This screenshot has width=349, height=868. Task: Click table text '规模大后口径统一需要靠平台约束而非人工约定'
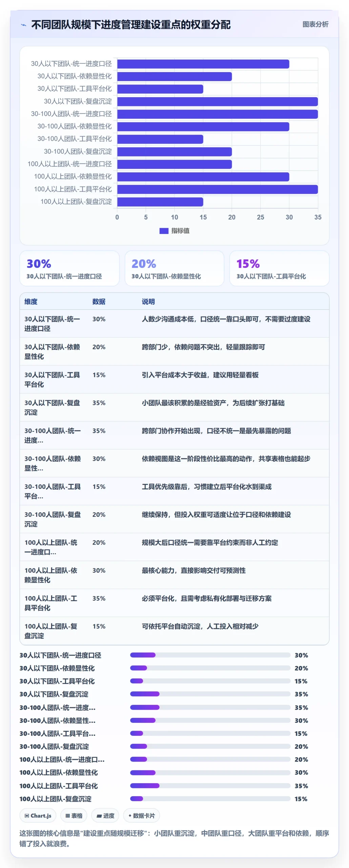[x=210, y=542]
